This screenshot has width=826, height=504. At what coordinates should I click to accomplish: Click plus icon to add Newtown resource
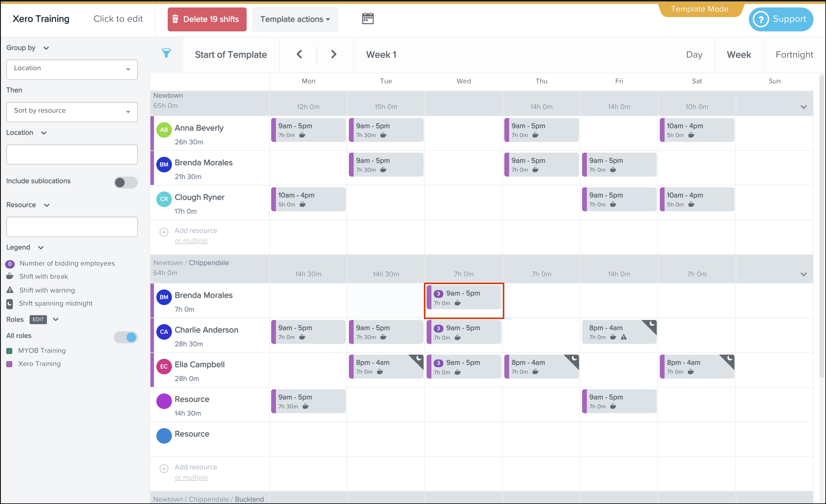(x=164, y=232)
